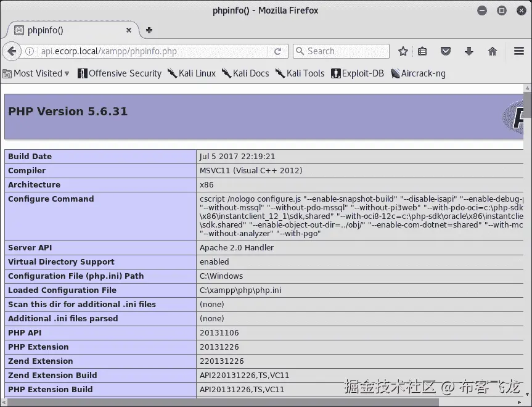
Task: Open the Firefox hamburger menu
Action: pos(519,51)
